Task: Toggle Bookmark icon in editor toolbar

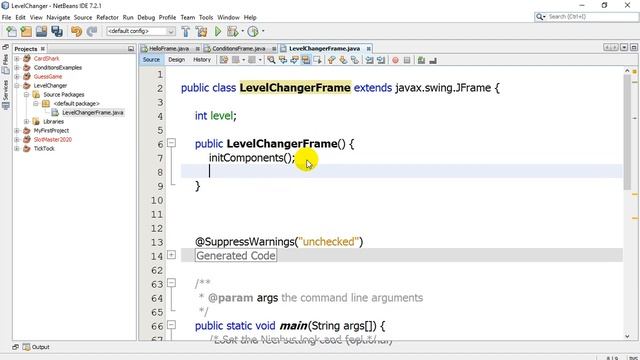Action: tap(355, 60)
